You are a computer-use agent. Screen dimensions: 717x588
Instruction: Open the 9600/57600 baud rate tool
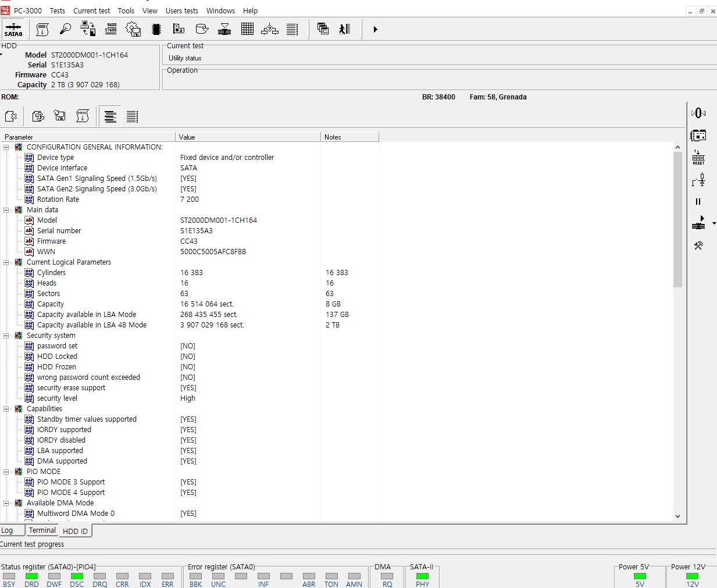tap(110, 29)
